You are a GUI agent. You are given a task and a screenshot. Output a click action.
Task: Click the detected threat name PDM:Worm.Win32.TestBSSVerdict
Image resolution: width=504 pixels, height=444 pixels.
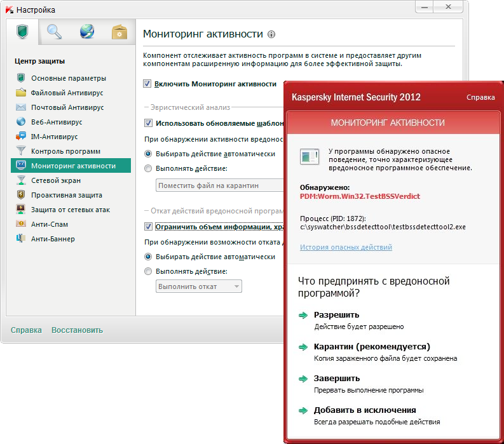360,196
